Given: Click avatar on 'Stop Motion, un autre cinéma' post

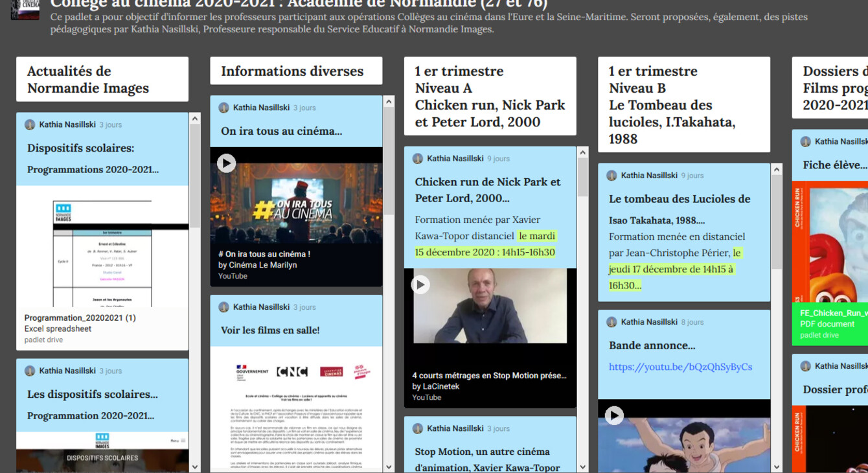Looking at the screenshot, I should [x=418, y=428].
